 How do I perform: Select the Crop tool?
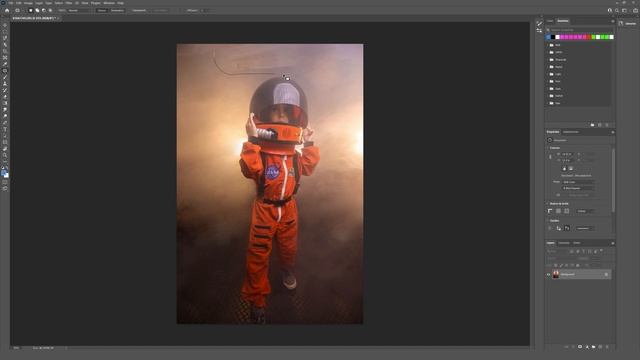[5, 51]
